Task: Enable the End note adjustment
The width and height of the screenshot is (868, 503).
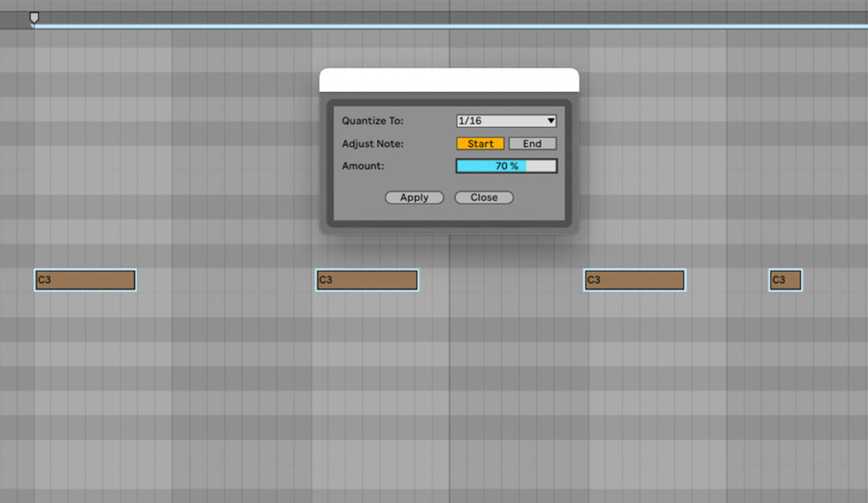Action: click(x=532, y=143)
